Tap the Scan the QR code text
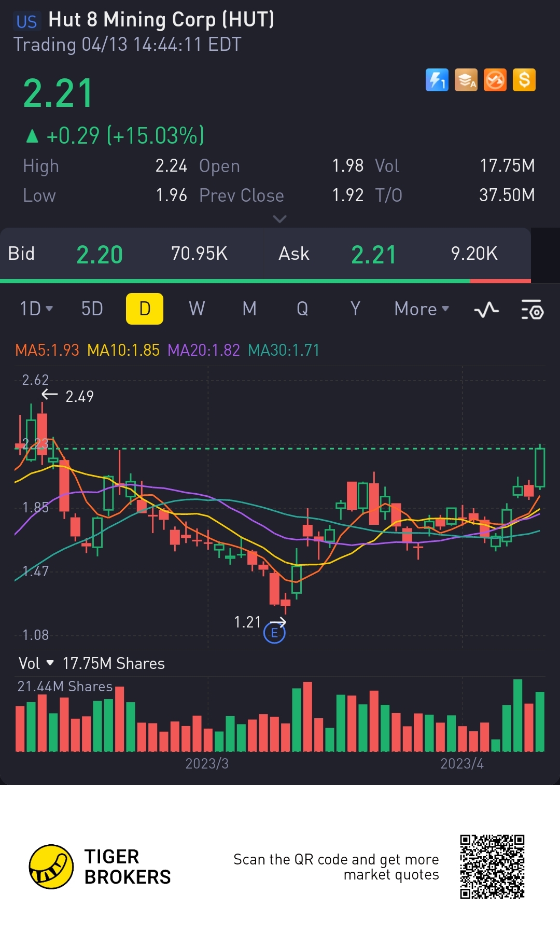 336,867
